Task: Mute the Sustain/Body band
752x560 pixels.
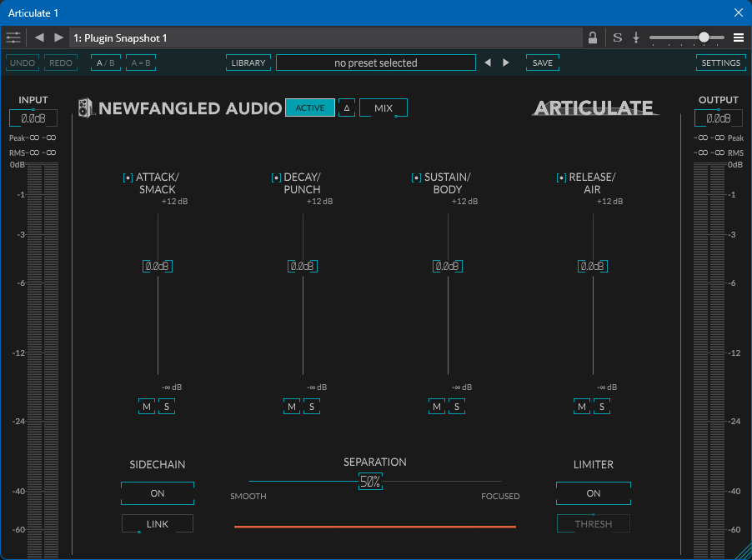Action: [437, 407]
